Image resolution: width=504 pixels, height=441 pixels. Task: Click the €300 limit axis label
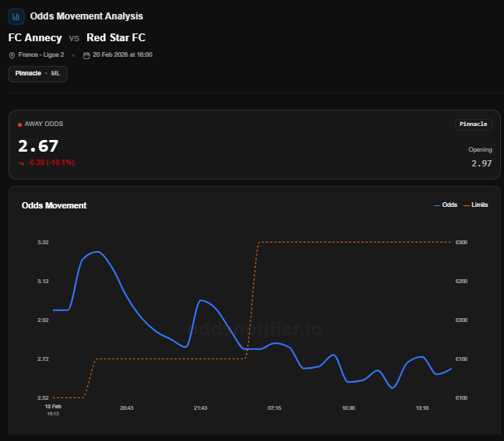pyautogui.click(x=461, y=243)
